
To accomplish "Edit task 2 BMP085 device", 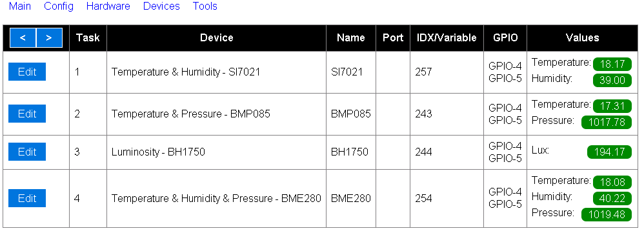I will [x=27, y=114].
